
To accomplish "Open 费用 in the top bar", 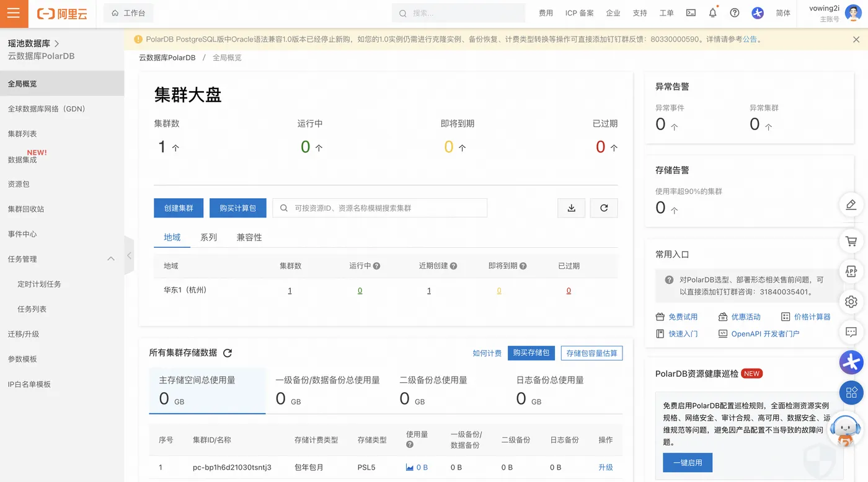I will point(546,13).
